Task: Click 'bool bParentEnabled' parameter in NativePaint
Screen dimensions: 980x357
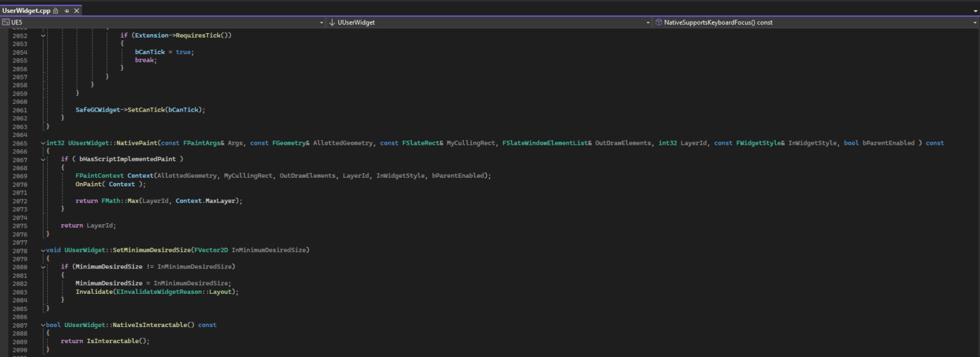Action: pos(879,143)
